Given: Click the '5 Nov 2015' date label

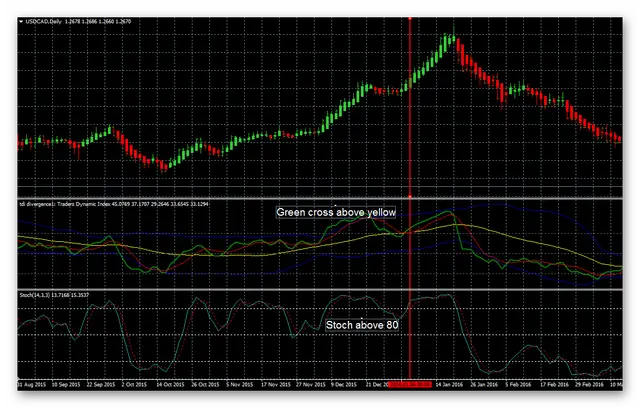Looking at the screenshot, I should [x=240, y=384].
